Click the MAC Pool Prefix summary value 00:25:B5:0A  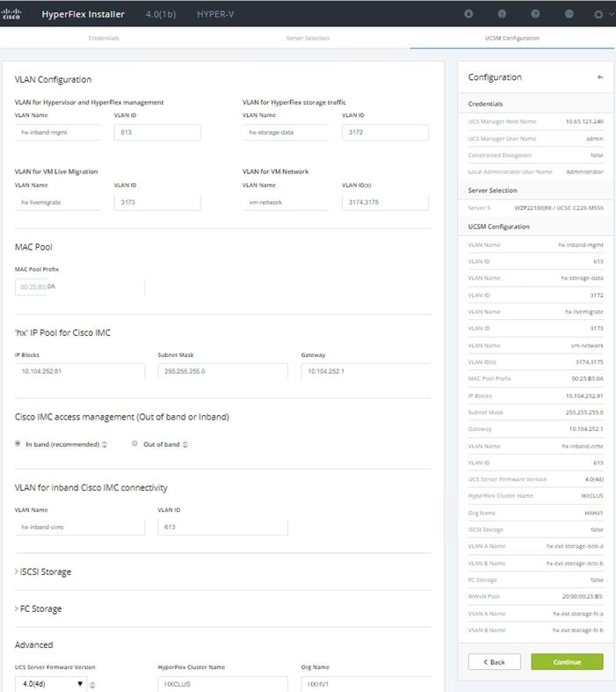pos(587,379)
